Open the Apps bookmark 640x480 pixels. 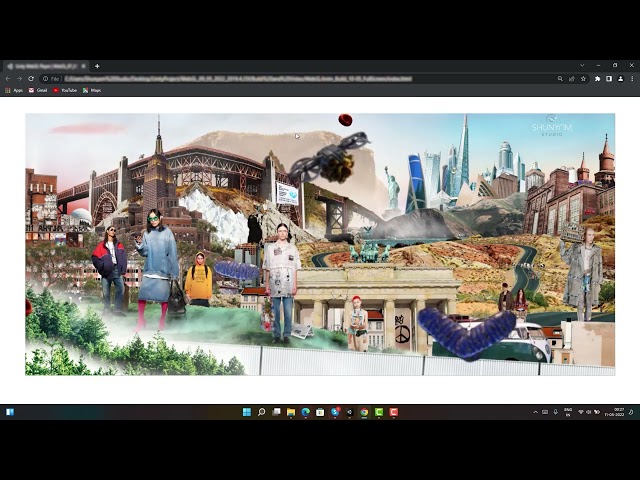pyautogui.click(x=14, y=91)
